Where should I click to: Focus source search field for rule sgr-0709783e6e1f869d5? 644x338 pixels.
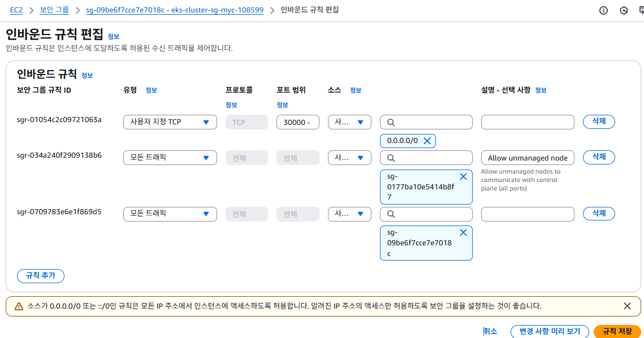[x=426, y=214]
